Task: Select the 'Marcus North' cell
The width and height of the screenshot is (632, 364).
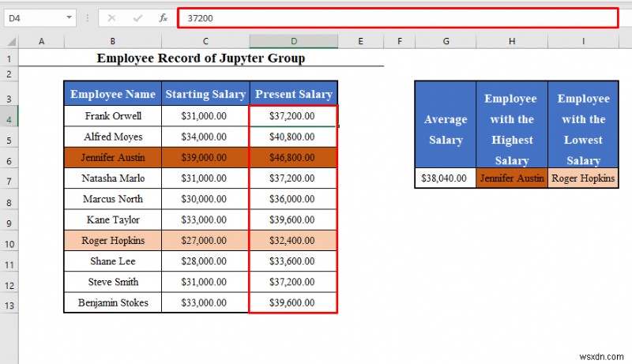Action: click(113, 199)
